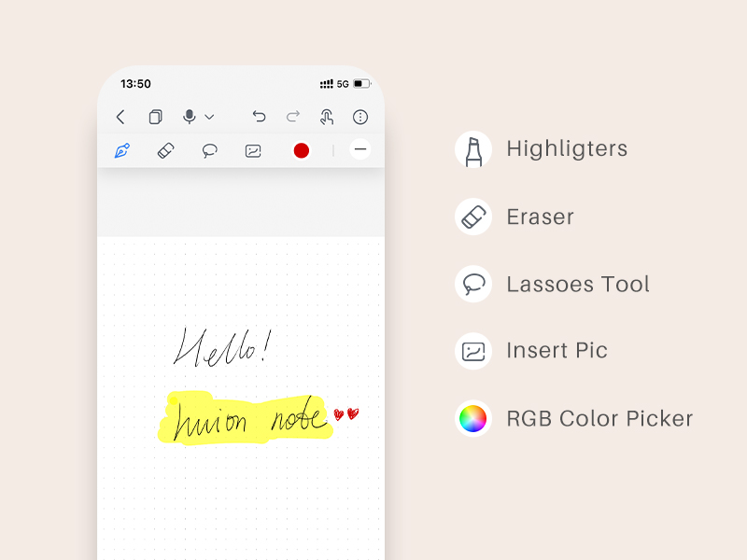Select the eraser tool in the phone toolbar
Image resolution: width=747 pixels, height=560 pixels.
165,150
